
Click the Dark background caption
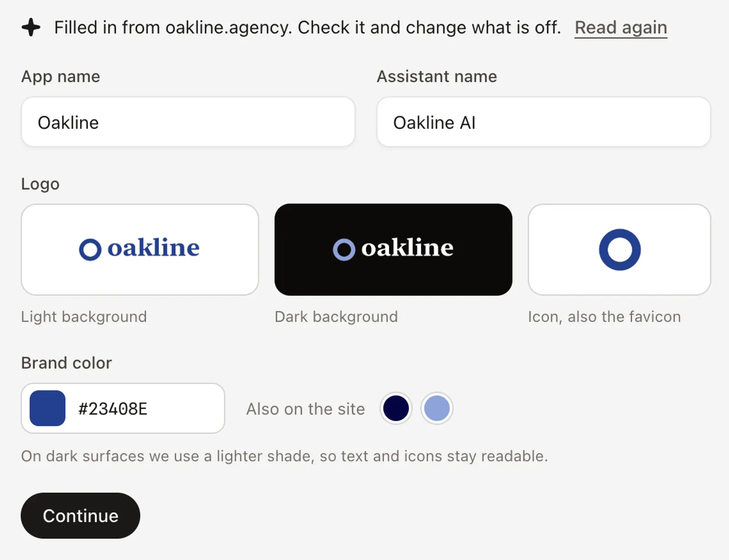[336, 317]
